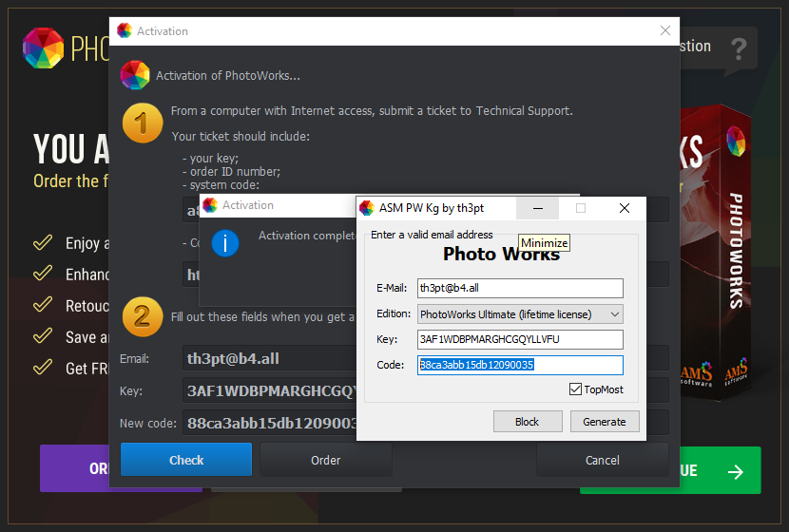This screenshot has width=789, height=532.
Task: Click the blue info icon in message box
Action: 225,243
